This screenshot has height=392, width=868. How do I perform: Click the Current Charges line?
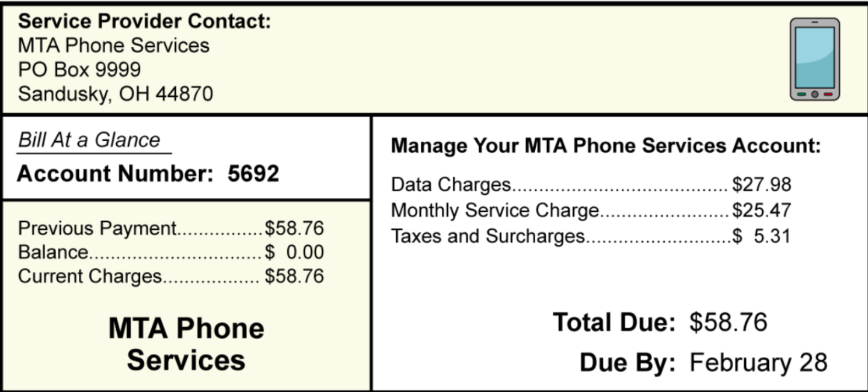point(170,276)
